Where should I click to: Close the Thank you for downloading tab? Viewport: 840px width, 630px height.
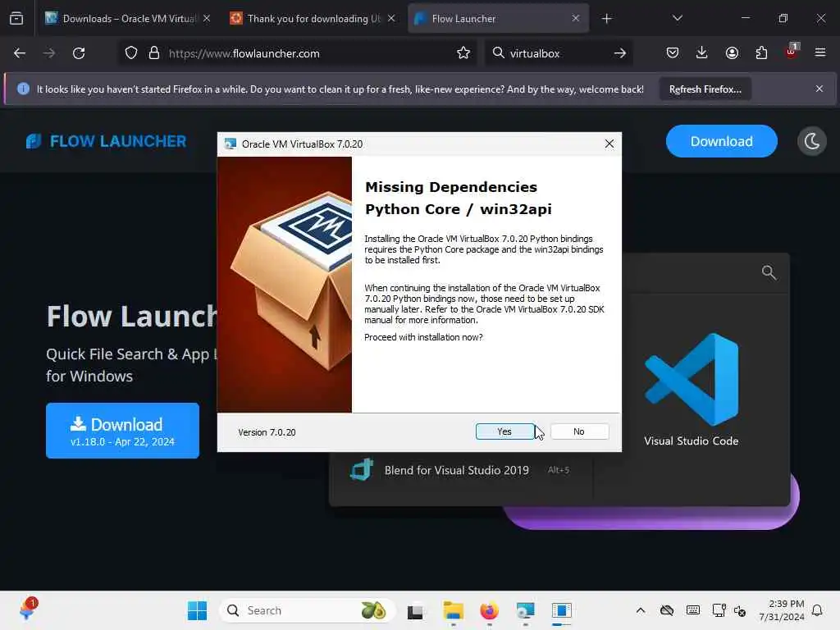(391, 18)
